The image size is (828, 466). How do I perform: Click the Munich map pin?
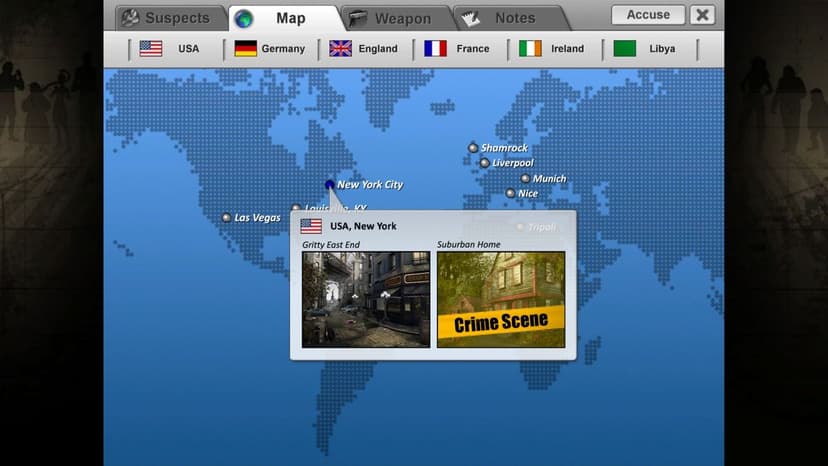525,179
